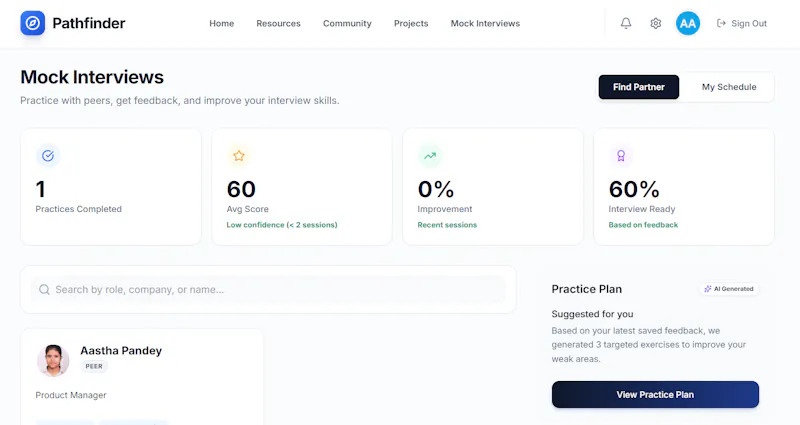Click the AI Generated badge label
This screenshot has width=800, height=425.
(x=734, y=289)
